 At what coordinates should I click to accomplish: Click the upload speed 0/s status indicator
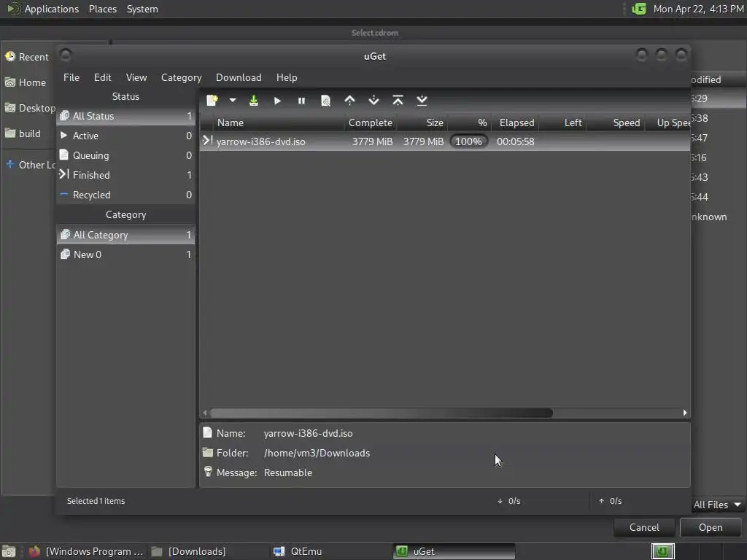coord(611,501)
